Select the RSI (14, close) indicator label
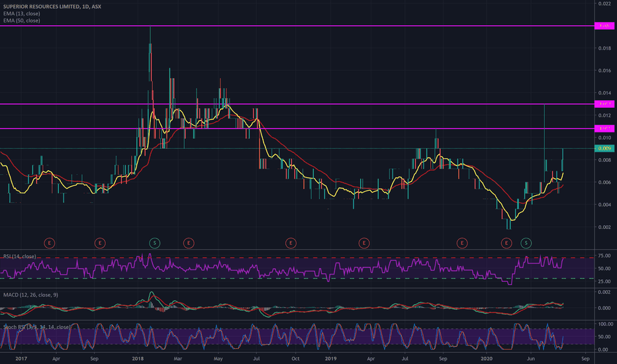Image resolution: width=617 pixels, height=364 pixels. click(x=20, y=257)
